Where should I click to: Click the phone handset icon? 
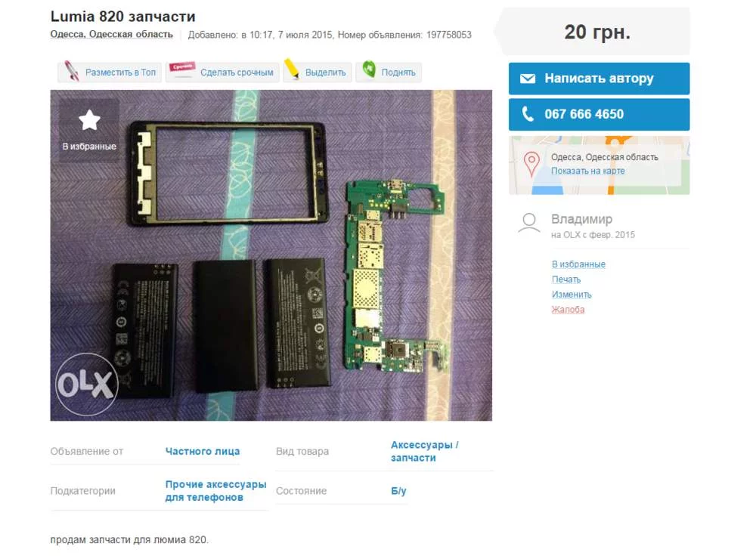tap(528, 114)
